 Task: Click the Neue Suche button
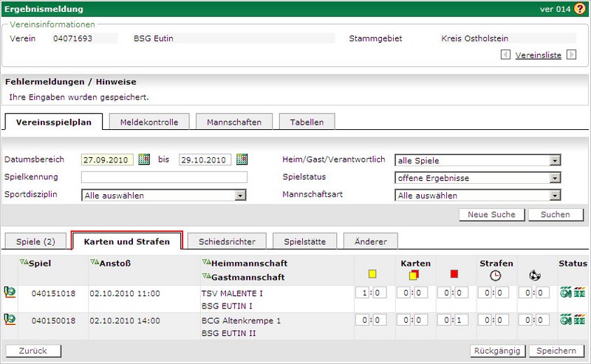pyautogui.click(x=491, y=214)
